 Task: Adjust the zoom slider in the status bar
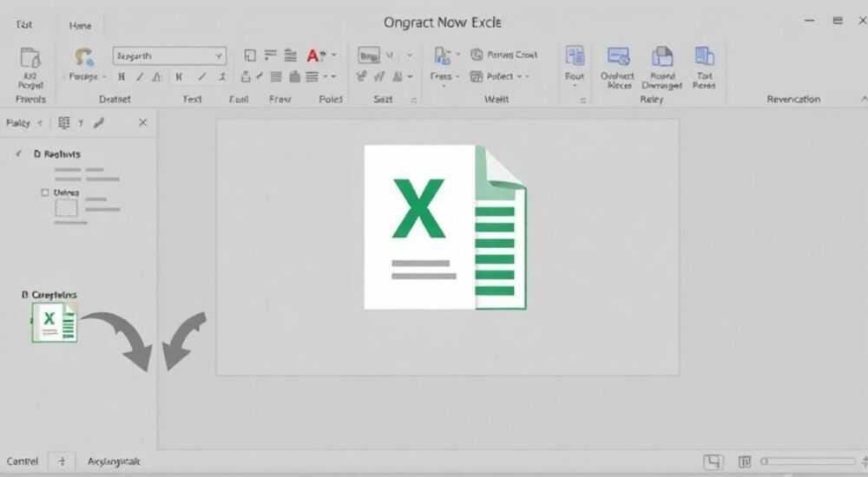tap(807, 461)
